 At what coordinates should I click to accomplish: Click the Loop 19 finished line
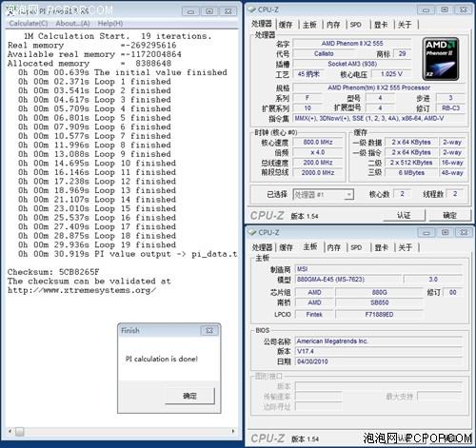[x=97, y=244]
